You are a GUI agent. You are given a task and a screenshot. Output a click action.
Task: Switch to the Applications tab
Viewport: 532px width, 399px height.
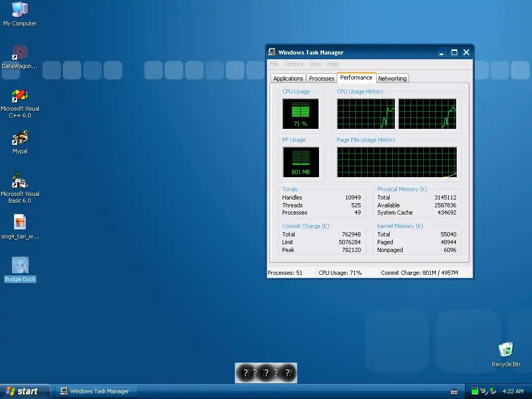click(x=288, y=78)
